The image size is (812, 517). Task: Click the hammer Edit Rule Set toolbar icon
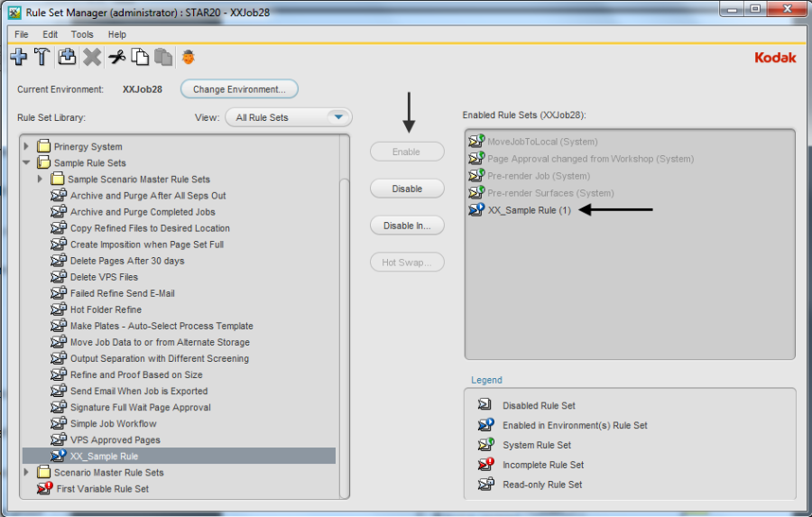click(x=42, y=57)
